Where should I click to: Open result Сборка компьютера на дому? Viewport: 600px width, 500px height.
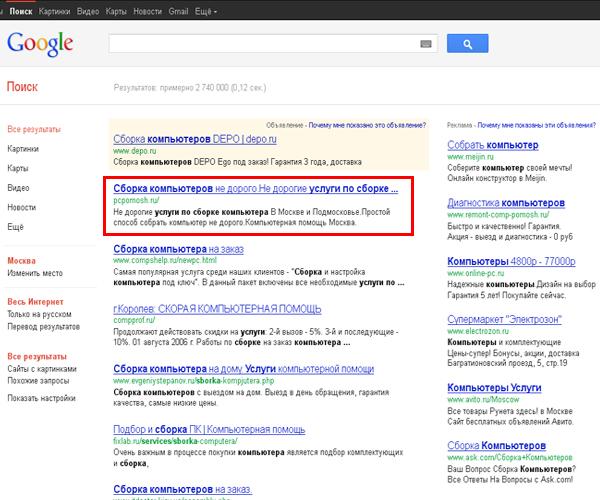(243, 369)
